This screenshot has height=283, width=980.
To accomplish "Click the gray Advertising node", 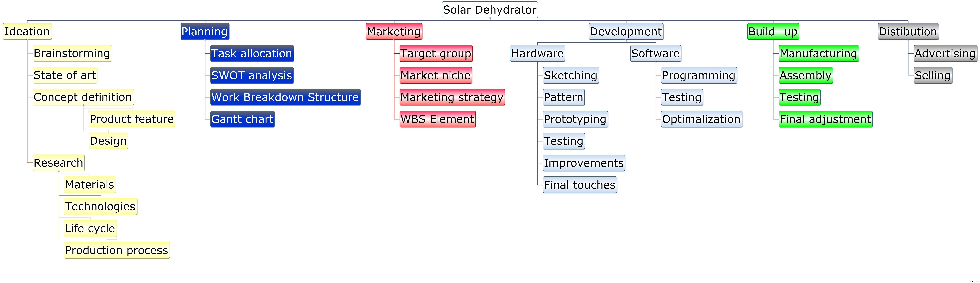I will point(945,54).
